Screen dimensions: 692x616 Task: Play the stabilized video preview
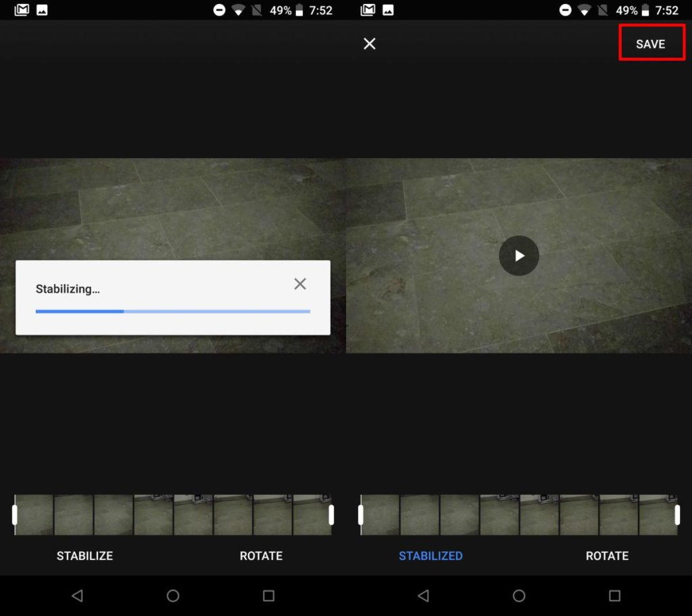coord(518,256)
